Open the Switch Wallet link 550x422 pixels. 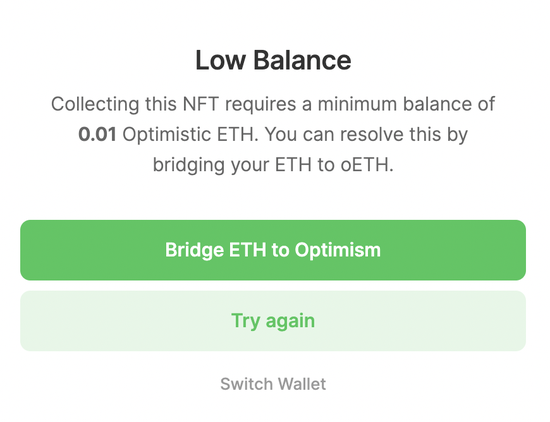(x=273, y=384)
